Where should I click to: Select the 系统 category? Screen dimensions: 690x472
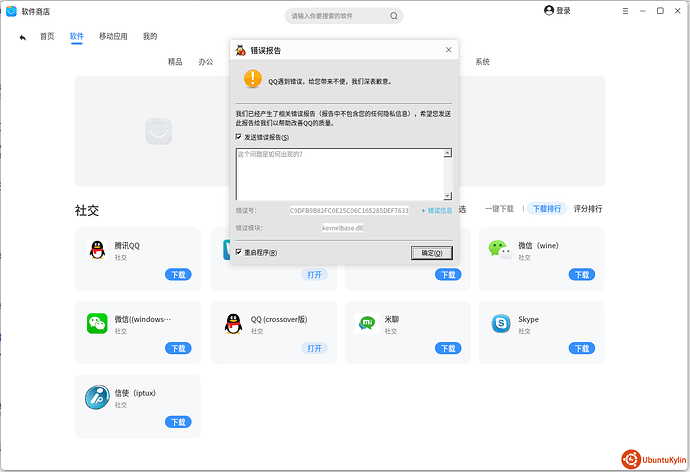pyautogui.click(x=483, y=62)
